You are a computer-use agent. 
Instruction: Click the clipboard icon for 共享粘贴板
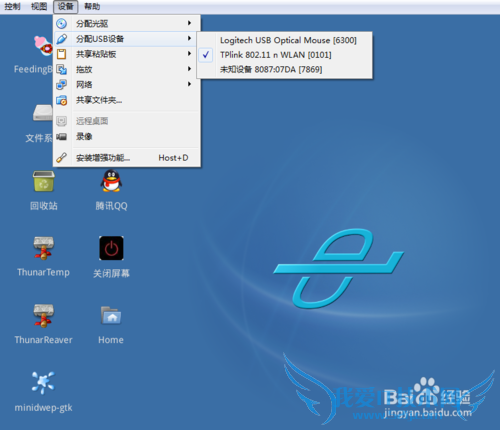tap(61, 54)
